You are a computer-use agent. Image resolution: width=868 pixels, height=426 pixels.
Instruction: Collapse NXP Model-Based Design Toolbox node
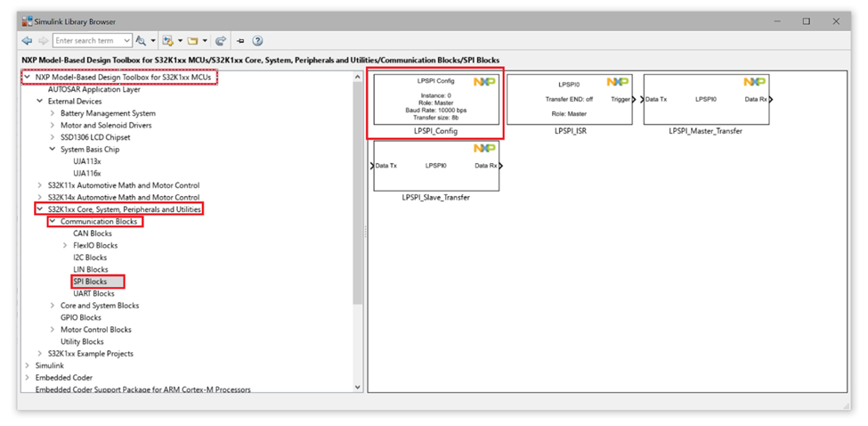tap(27, 77)
